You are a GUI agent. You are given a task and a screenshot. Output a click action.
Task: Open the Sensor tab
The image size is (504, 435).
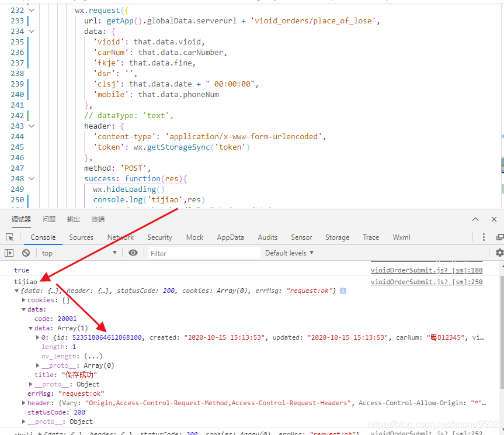click(301, 237)
